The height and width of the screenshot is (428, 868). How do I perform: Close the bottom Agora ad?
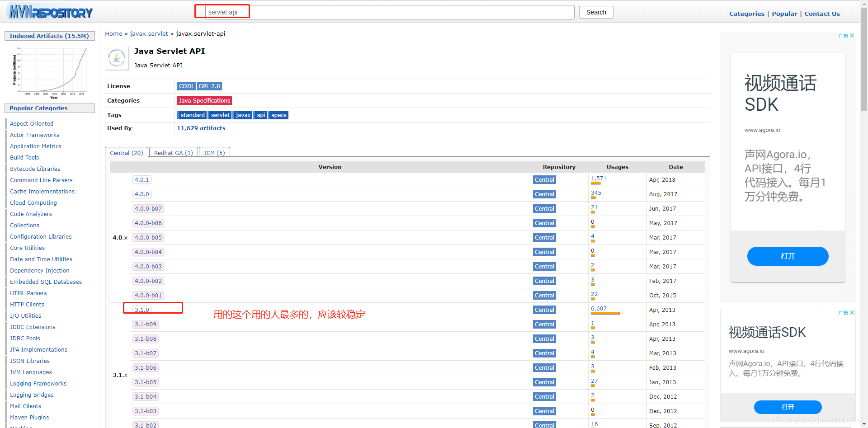[852, 313]
